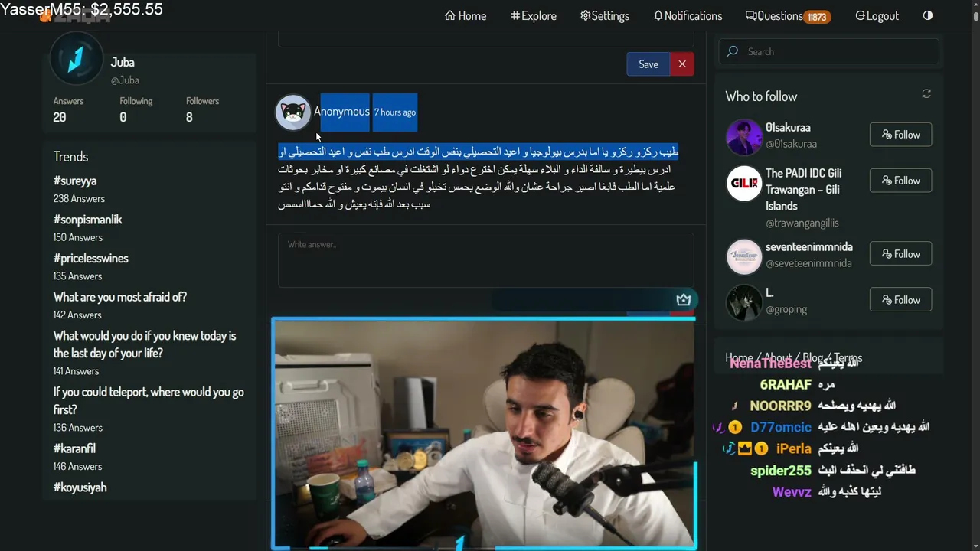The height and width of the screenshot is (551, 980).
Task: Click the @trawangangiliis handle
Action: [802, 223]
